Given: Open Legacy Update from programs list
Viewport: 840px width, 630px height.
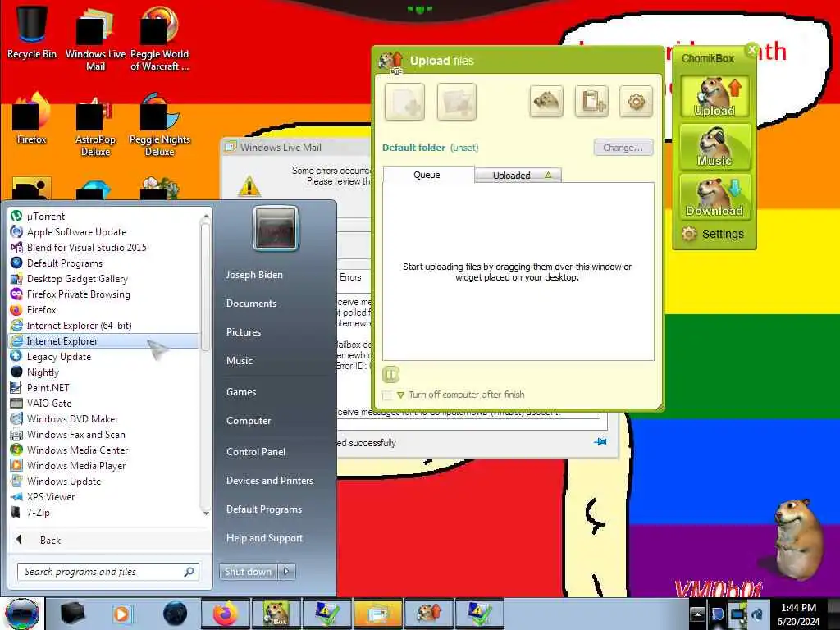Looking at the screenshot, I should (x=104, y=356).
